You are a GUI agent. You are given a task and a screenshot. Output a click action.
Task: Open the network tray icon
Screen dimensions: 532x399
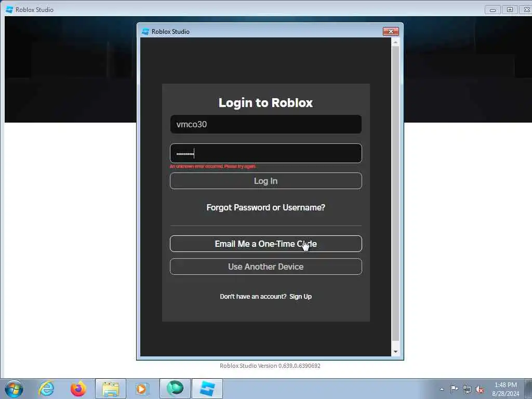click(467, 390)
